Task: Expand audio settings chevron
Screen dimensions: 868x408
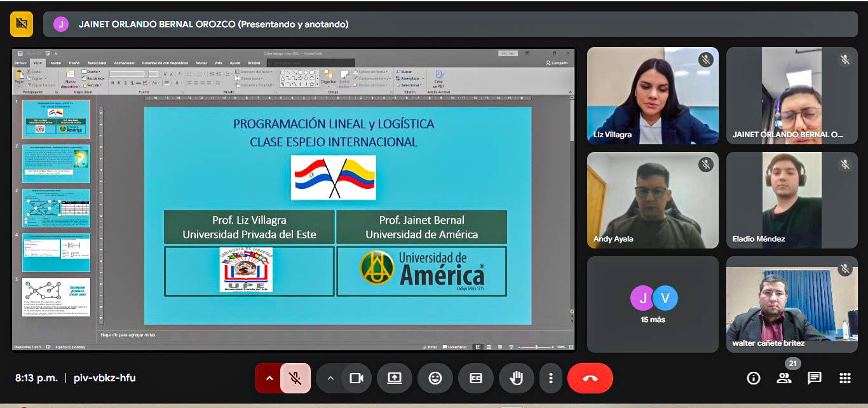Action: [269, 378]
